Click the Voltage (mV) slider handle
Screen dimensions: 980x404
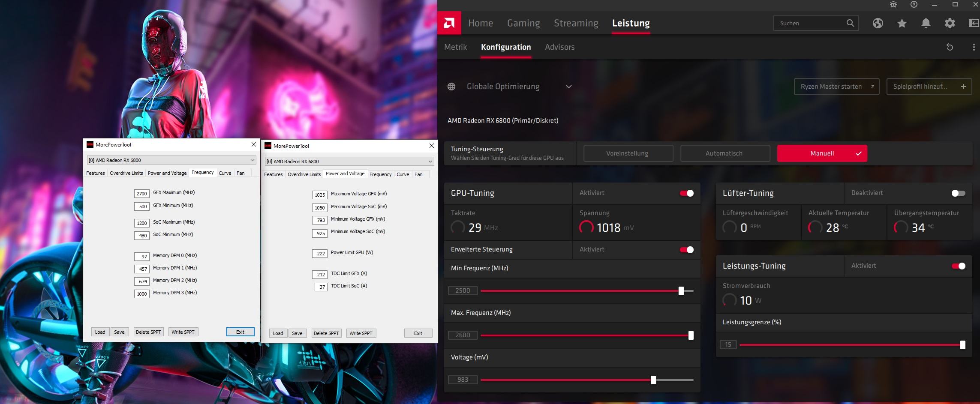pyautogui.click(x=653, y=380)
